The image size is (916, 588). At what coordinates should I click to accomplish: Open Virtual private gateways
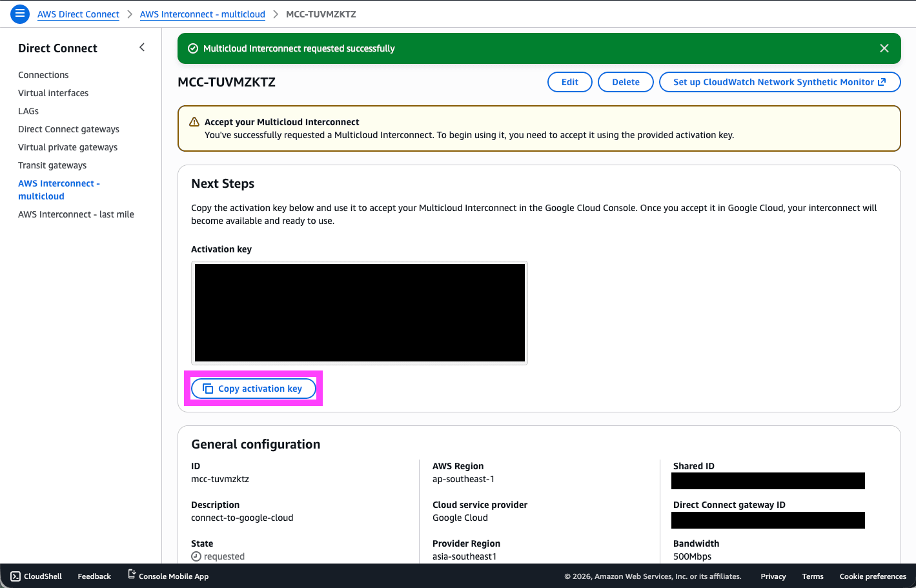pos(68,147)
